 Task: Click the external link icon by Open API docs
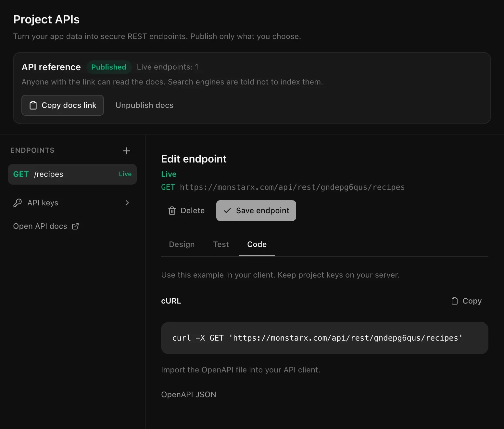(x=75, y=226)
